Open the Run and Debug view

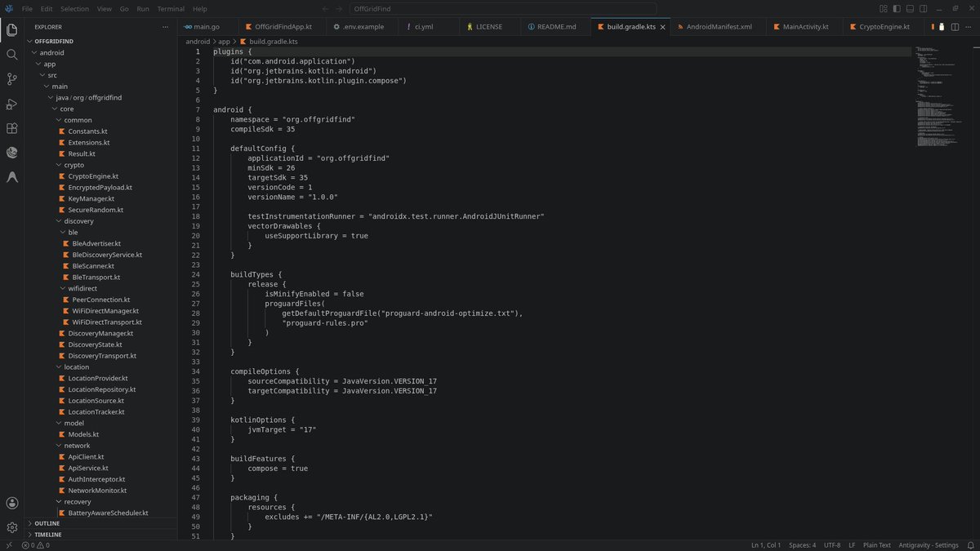(12, 104)
